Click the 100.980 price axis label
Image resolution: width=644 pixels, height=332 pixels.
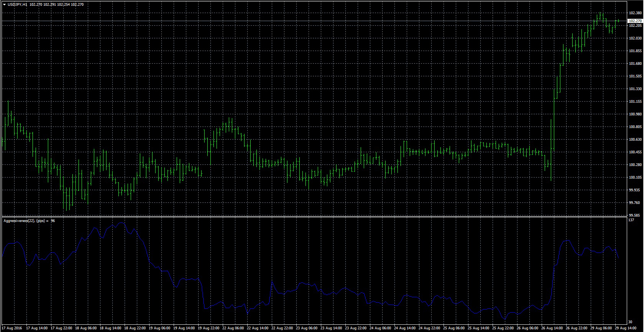(635, 114)
